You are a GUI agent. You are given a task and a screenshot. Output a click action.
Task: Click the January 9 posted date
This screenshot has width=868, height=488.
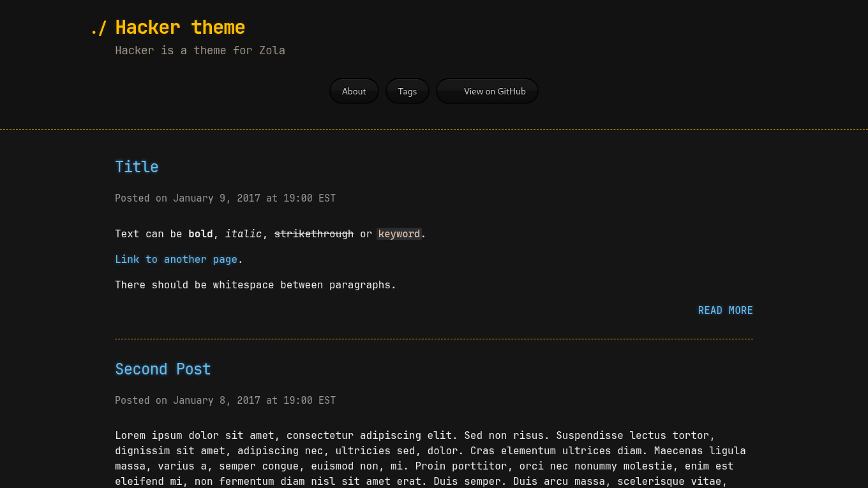[x=225, y=198]
